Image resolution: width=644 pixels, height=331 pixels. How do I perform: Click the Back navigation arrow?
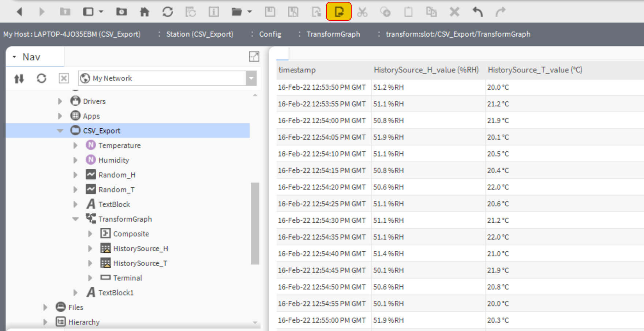click(19, 12)
